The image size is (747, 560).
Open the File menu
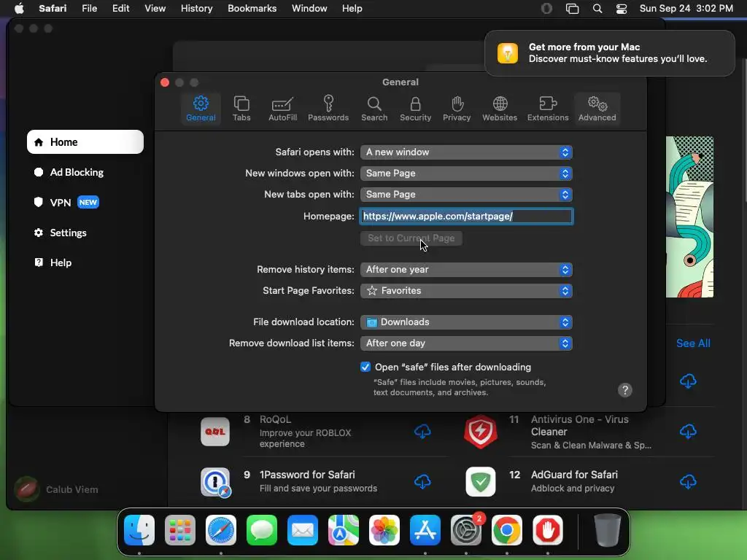coord(89,9)
